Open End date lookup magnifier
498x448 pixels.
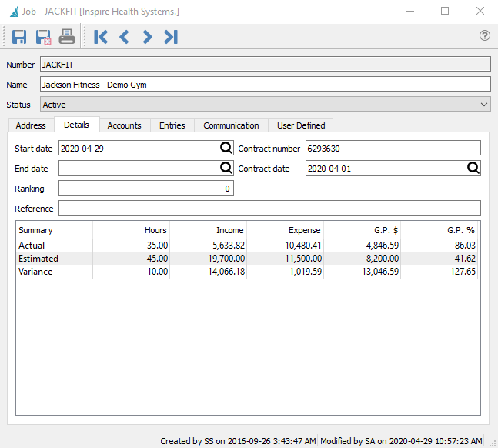coord(226,168)
